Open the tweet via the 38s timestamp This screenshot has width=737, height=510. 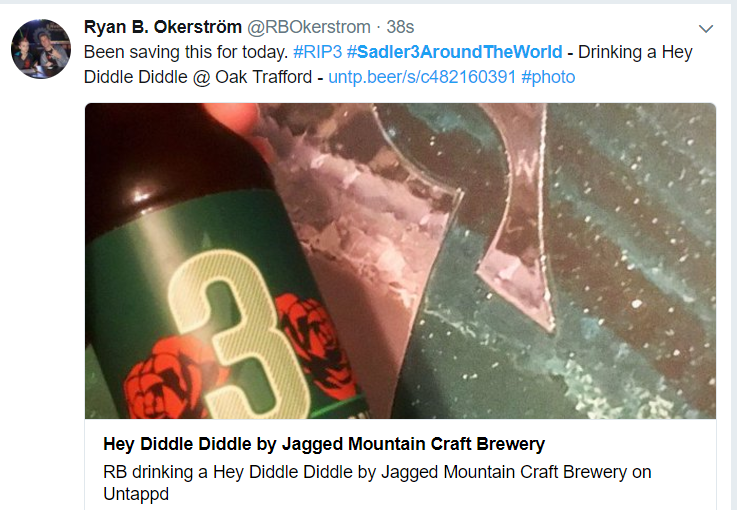click(x=400, y=27)
